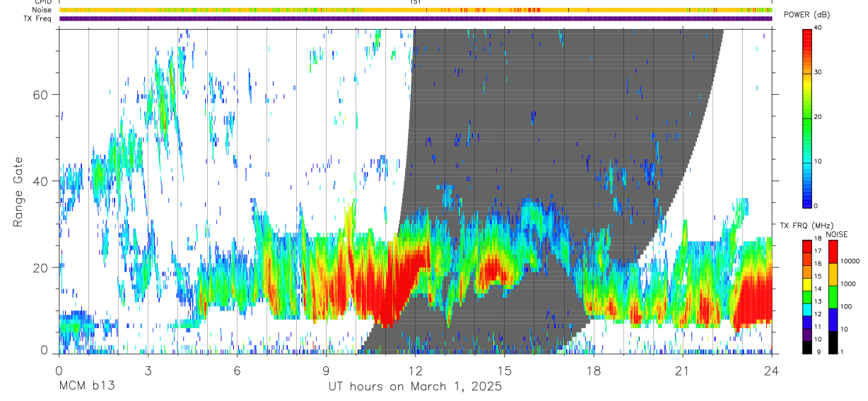Screen dimensions: 868x401
Task: Click the '16' label on TX FRQ scale
Action: click(x=818, y=264)
